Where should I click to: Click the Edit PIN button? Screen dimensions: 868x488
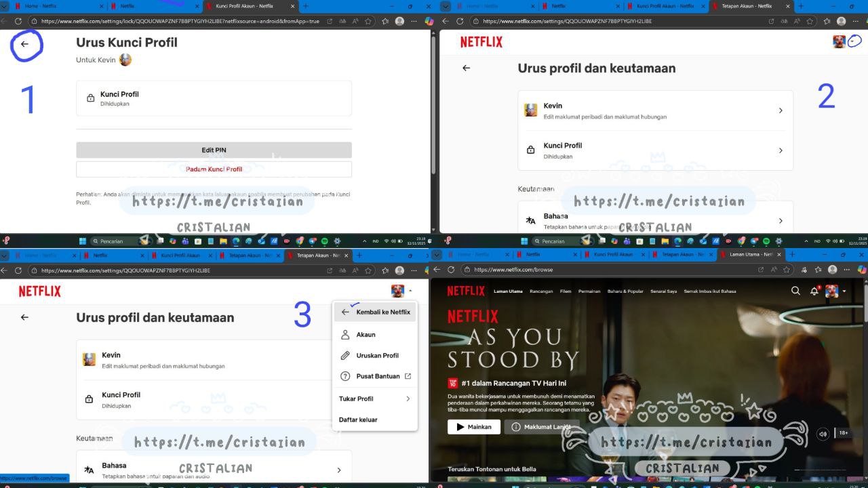coord(214,150)
